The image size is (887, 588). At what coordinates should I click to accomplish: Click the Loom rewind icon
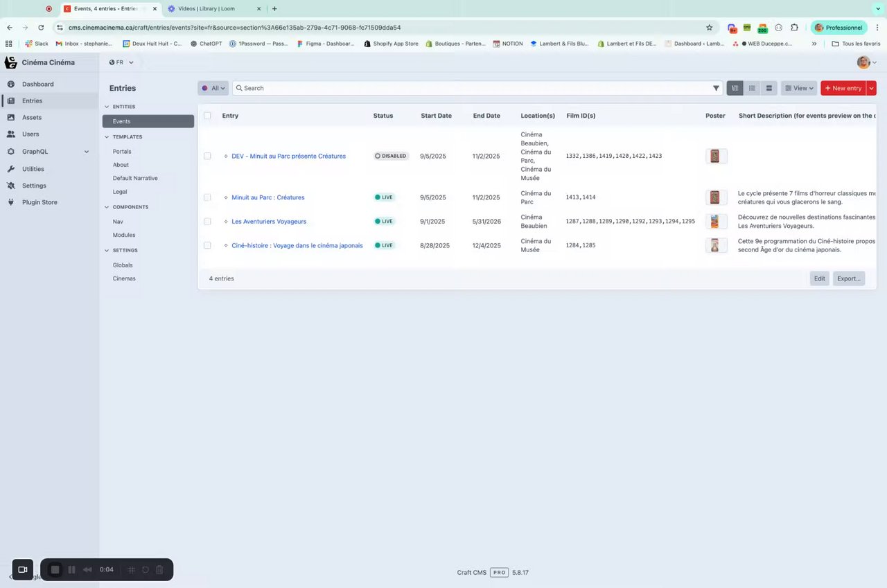[87, 569]
